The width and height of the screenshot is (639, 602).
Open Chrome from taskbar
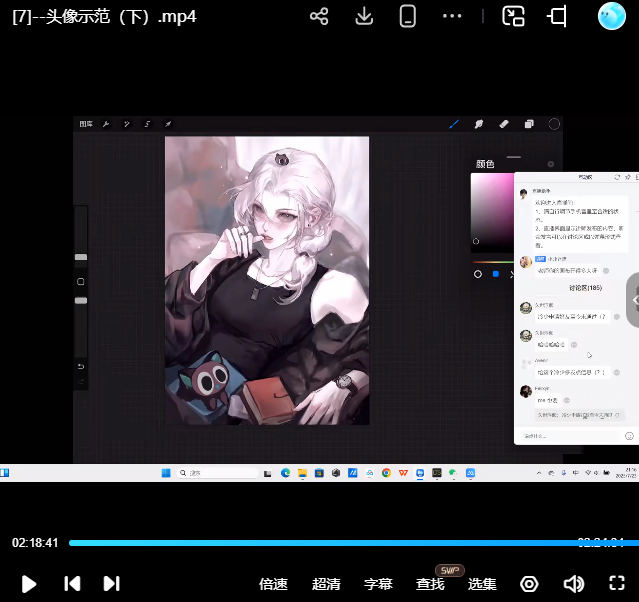tap(386, 473)
